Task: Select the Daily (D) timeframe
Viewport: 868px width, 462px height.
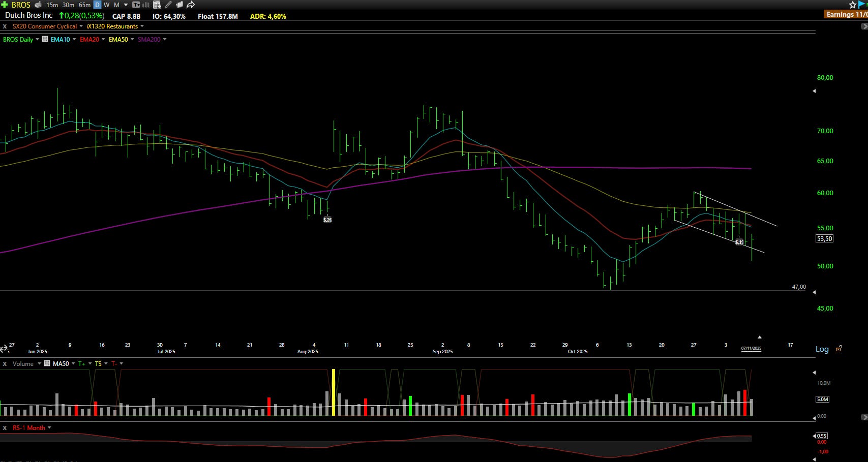Action: click(97, 5)
